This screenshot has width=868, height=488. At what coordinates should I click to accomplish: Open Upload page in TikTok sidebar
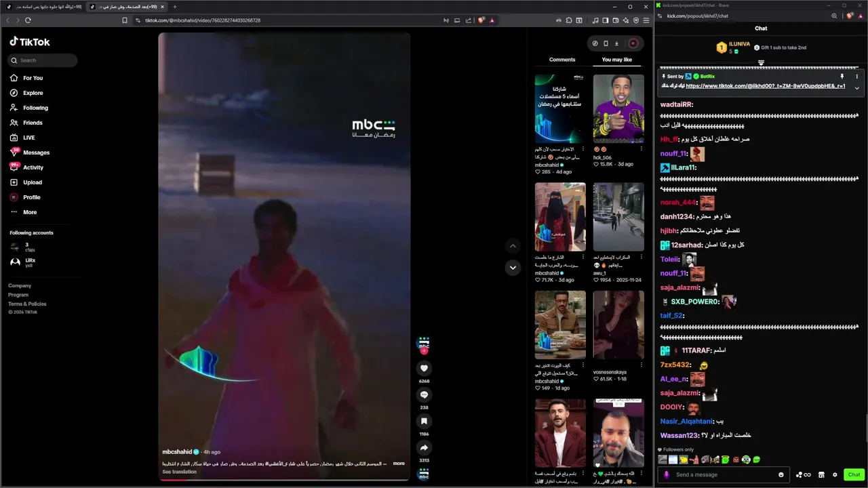click(32, 182)
